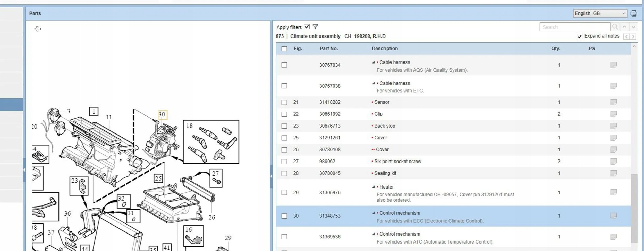Go to next search result arrow
The image size is (644, 251).
pos(633,27)
